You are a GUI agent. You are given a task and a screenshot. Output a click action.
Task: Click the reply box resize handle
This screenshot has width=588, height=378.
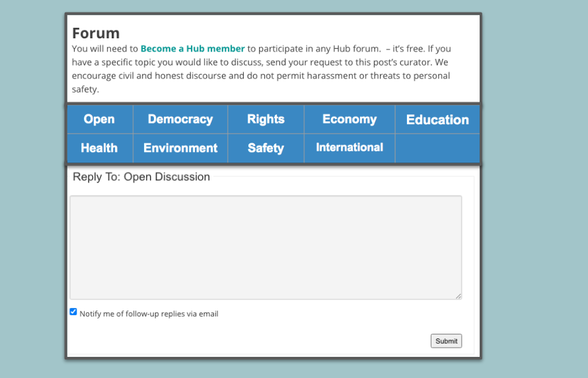(x=458, y=296)
